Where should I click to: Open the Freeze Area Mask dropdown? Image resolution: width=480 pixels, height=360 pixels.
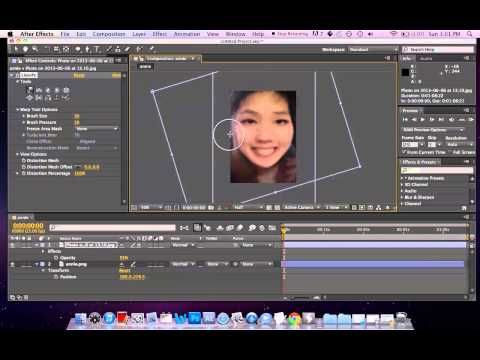97,129
